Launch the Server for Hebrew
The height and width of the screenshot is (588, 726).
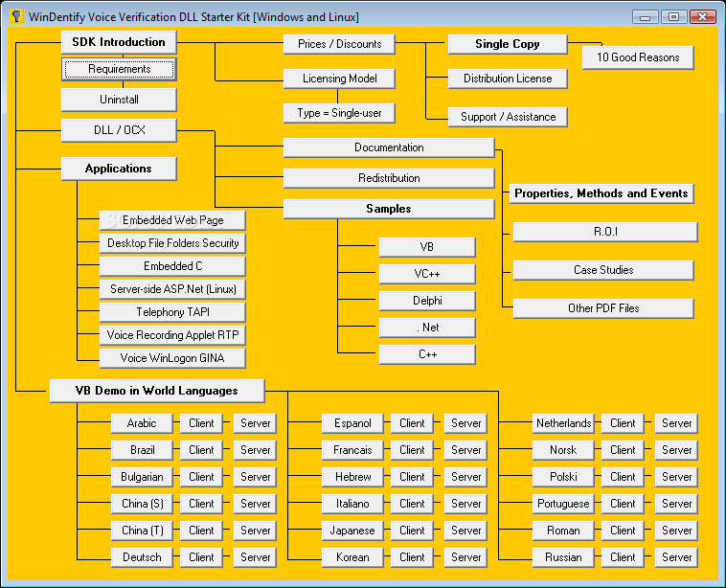pos(465,477)
